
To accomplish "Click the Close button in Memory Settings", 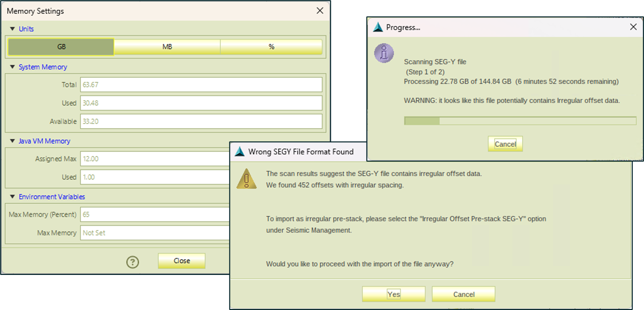I will pyautogui.click(x=181, y=261).
